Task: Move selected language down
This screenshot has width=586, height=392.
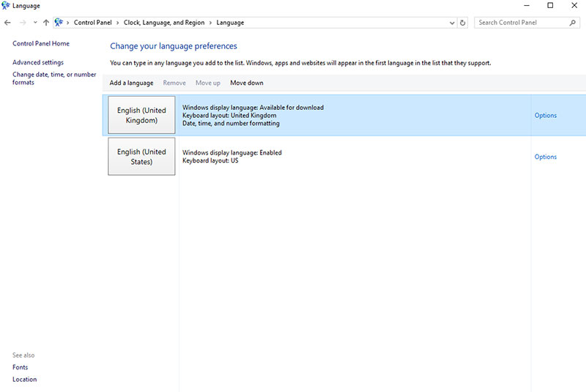Action: pyautogui.click(x=246, y=83)
